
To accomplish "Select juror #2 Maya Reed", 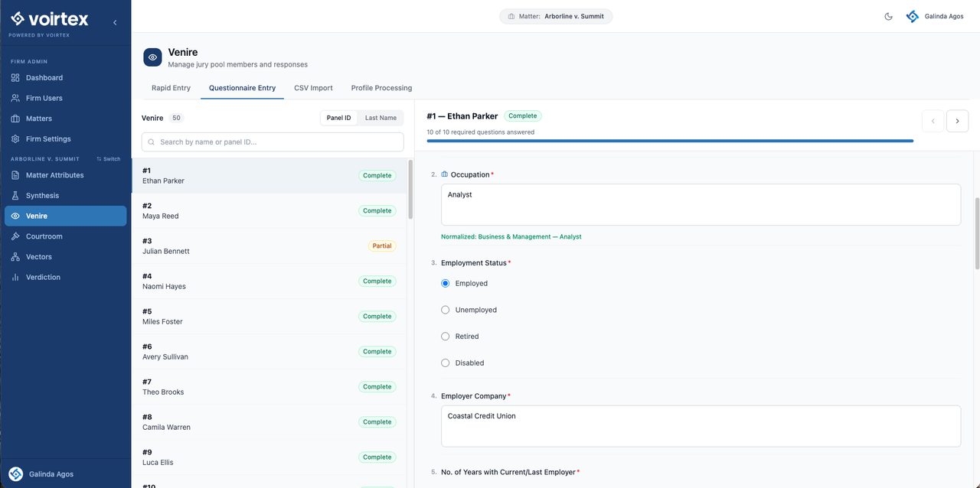I will (269, 211).
